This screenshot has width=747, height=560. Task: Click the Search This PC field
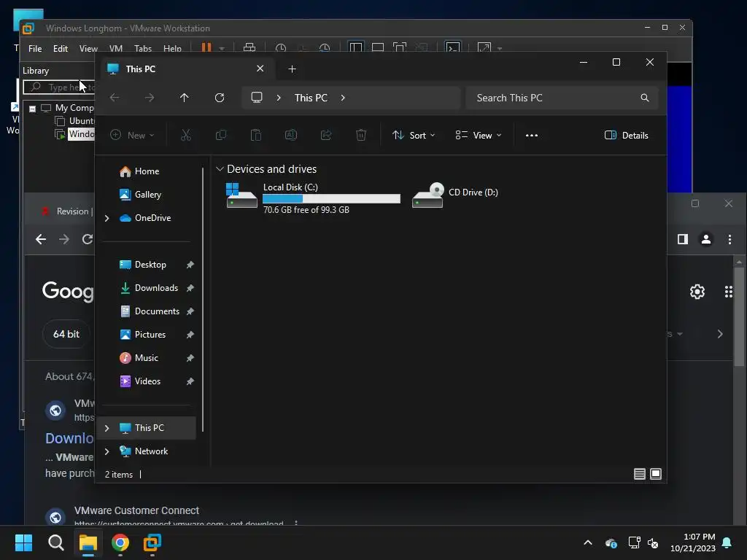point(562,98)
